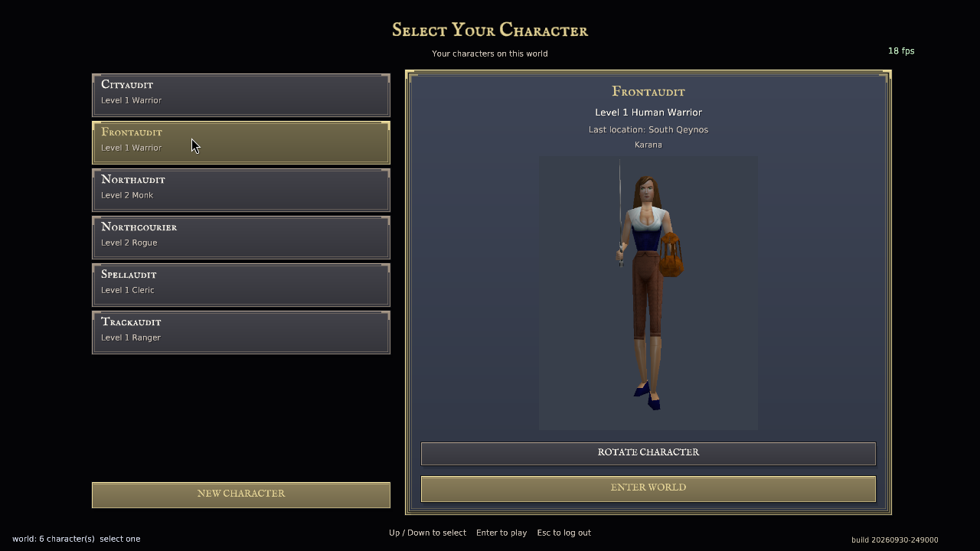The image size is (980, 551).
Task: Click the Frontaudit title in detail panel
Action: (x=648, y=92)
